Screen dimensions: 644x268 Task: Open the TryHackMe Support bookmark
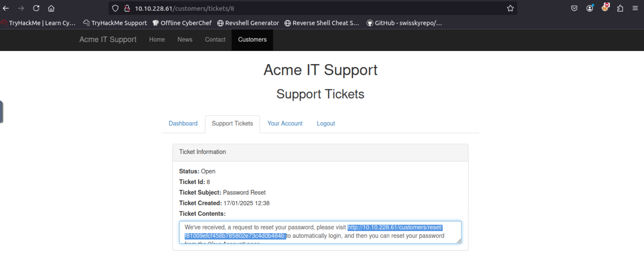[115, 23]
